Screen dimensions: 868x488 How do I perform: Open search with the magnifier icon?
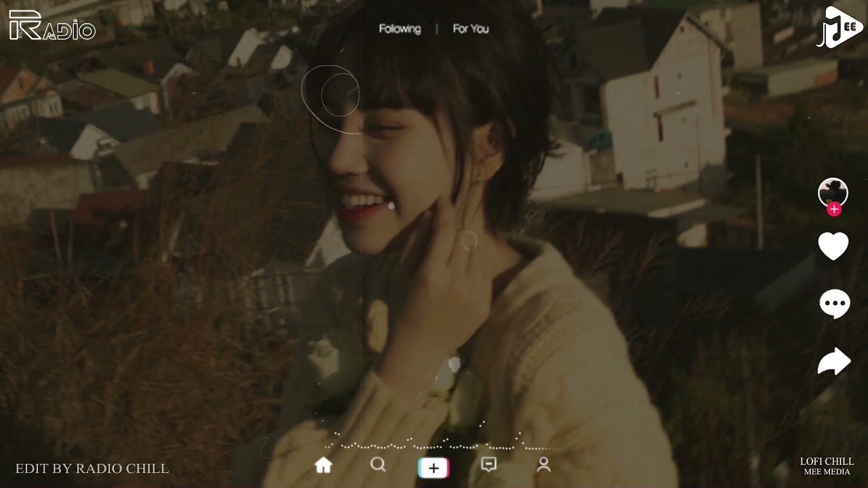pos(378,464)
